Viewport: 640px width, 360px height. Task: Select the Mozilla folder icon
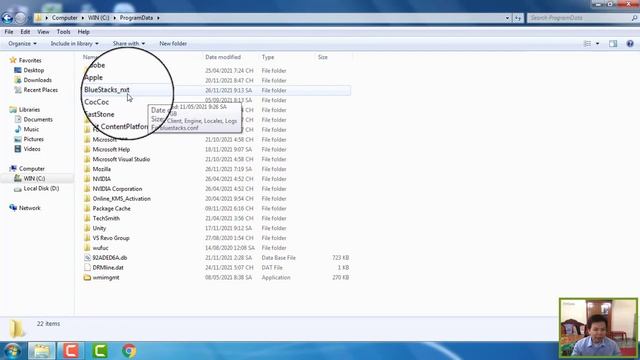tap(87, 169)
